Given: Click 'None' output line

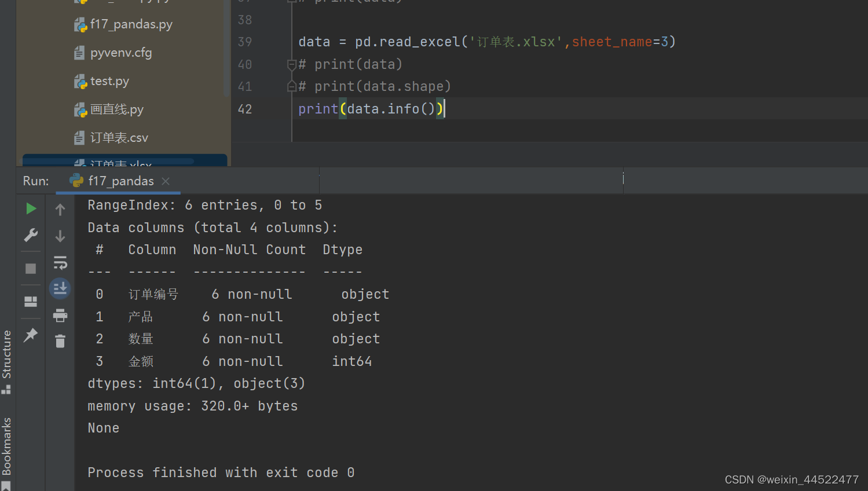Looking at the screenshot, I should (x=104, y=428).
